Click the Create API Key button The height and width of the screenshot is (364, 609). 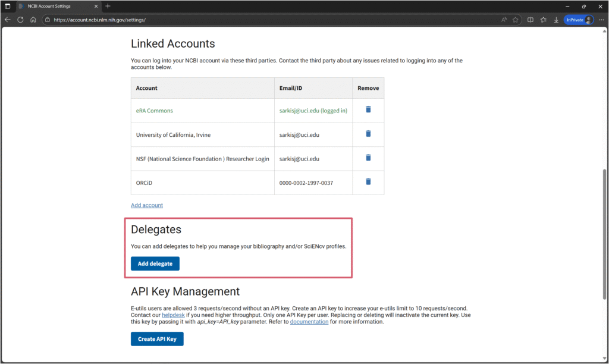point(157,339)
